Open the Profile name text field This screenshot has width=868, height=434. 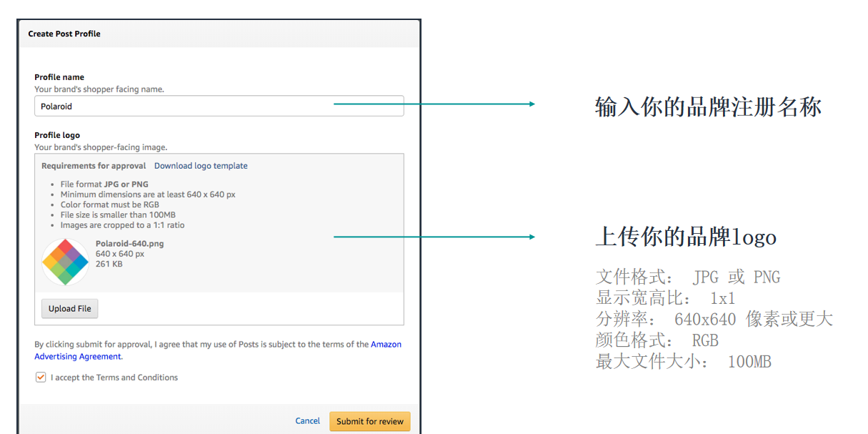click(x=219, y=106)
